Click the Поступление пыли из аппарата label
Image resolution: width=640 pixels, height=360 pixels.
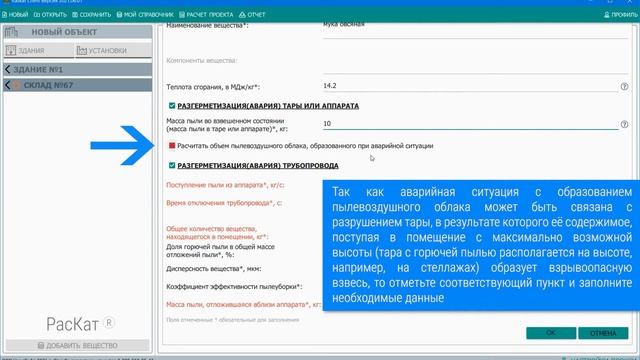[225, 185]
